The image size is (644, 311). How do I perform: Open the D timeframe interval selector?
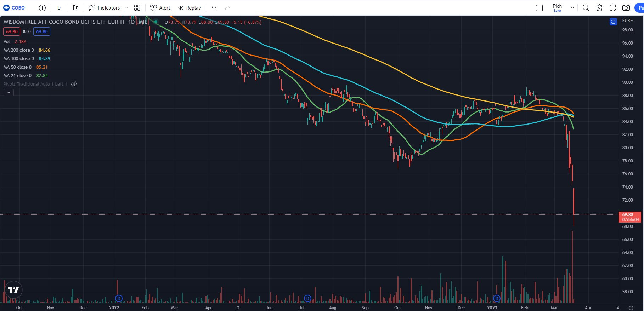(59, 8)
